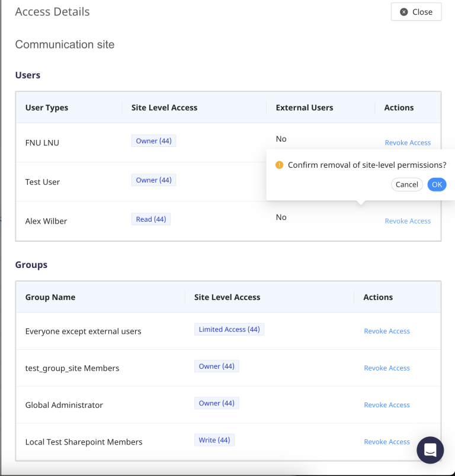Click the orange warning icon in popover
This screenshot has width=455, height=476.
(x=280, y=165)
